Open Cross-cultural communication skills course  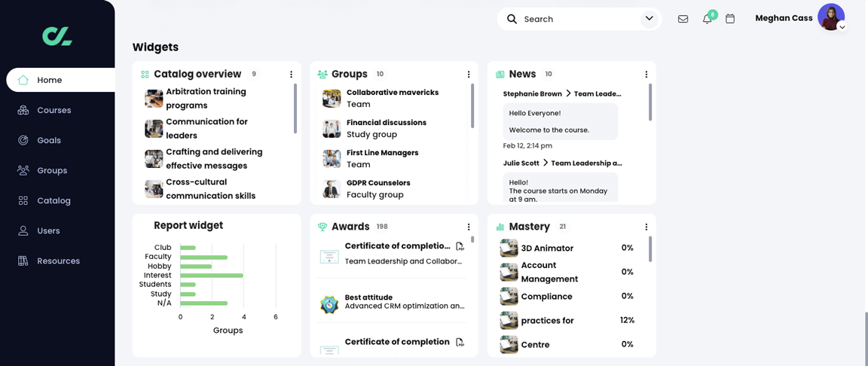[210, 188]
